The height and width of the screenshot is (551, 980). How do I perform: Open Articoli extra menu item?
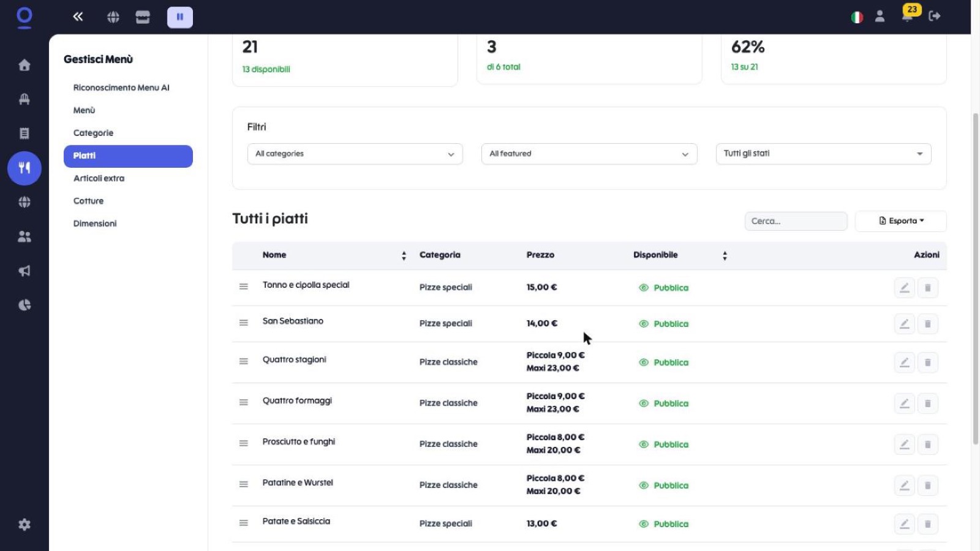coord(99,178)
